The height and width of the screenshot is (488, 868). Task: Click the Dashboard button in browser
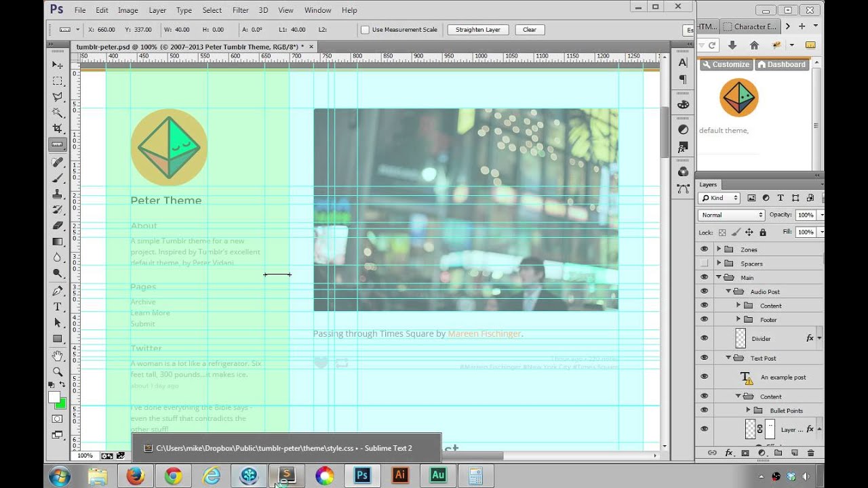[x=781, y=64]
